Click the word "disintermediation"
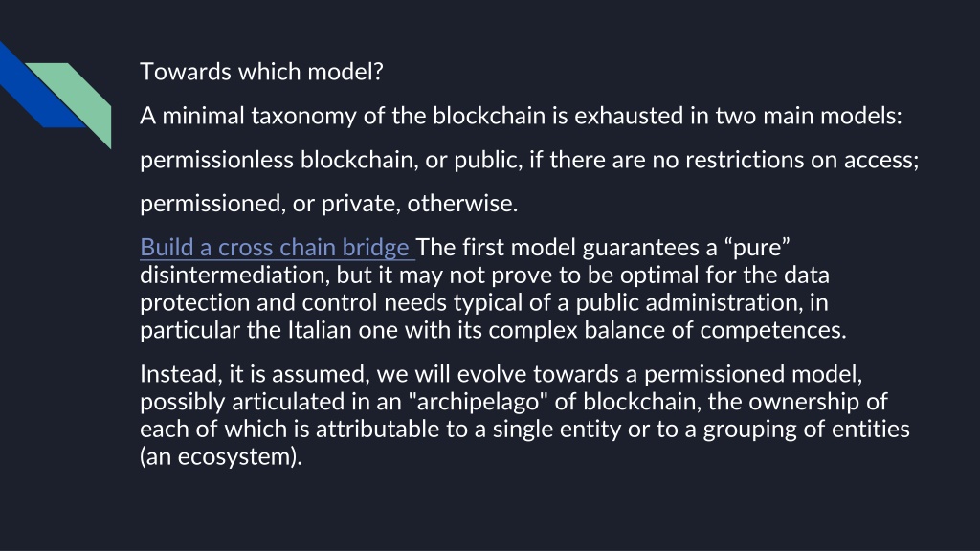Viewport: 980px width, 551px height. tap(234, 275)
